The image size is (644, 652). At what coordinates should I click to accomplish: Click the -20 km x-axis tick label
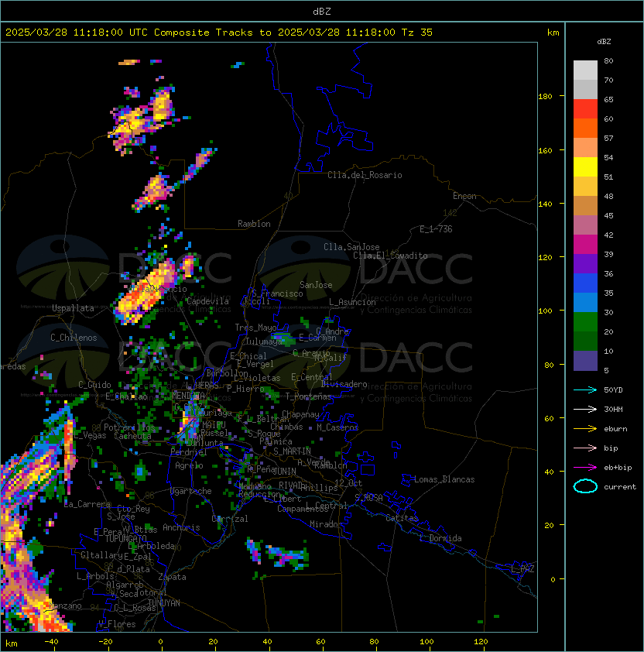point(105,642)
